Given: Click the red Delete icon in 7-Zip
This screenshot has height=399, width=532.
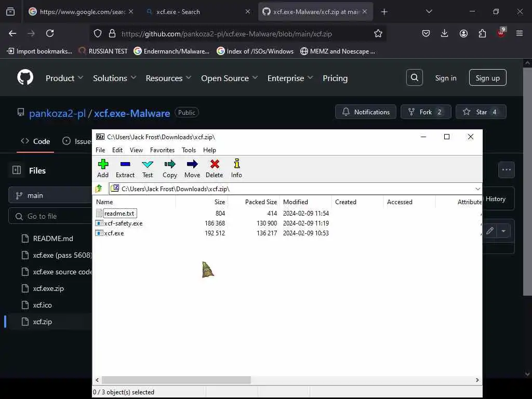Looking at the screenshot, I should click(215, 164).
